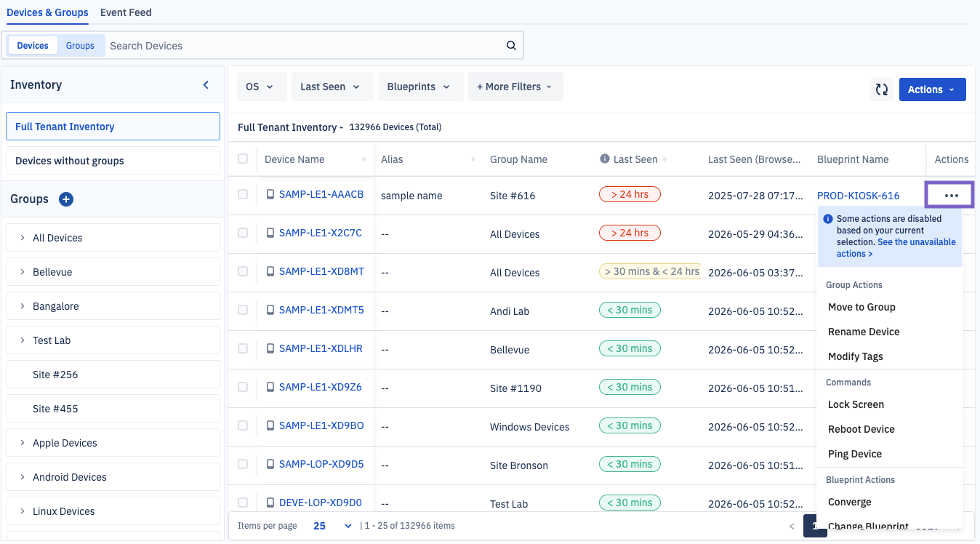Add a new group with plus icon

coord(65,199)
